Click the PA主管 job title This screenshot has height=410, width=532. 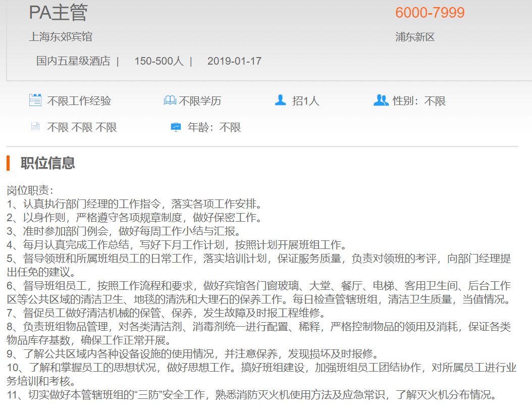click(x=58, y=13)
